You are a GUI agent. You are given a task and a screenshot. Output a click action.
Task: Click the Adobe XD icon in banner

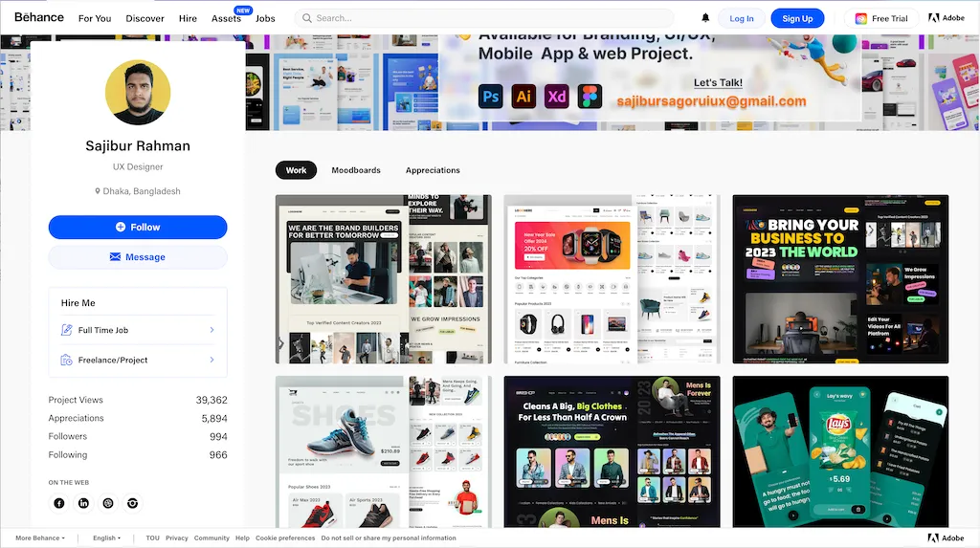556,97
